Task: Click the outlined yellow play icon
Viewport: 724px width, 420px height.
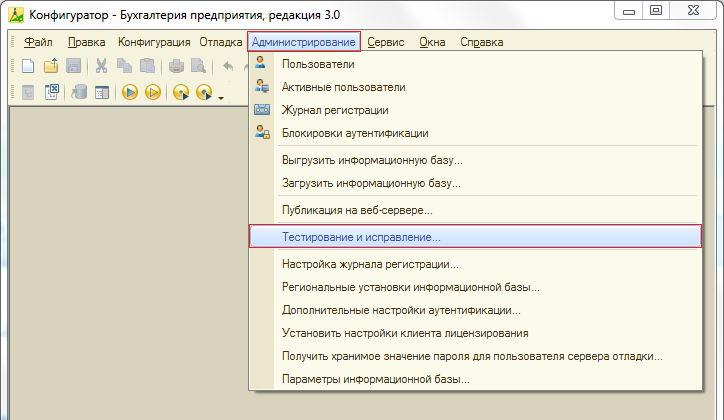Action: (153, 92)
